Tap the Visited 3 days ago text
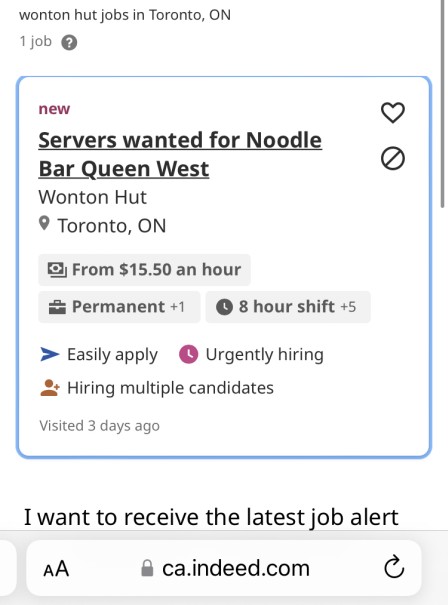 [100, 426]
